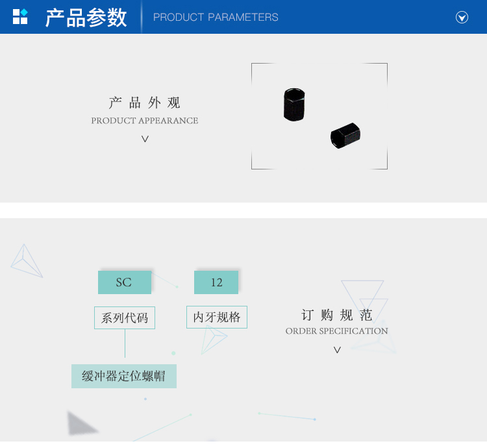487x448 pixels.
Task: Click the ORDER SPECIFICATION subtitle
Action: [x=337, y=331]
